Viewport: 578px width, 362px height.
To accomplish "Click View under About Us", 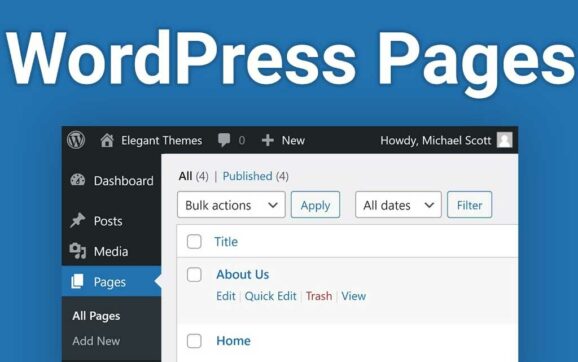I will pyautogui.click(x=354, y=296).
